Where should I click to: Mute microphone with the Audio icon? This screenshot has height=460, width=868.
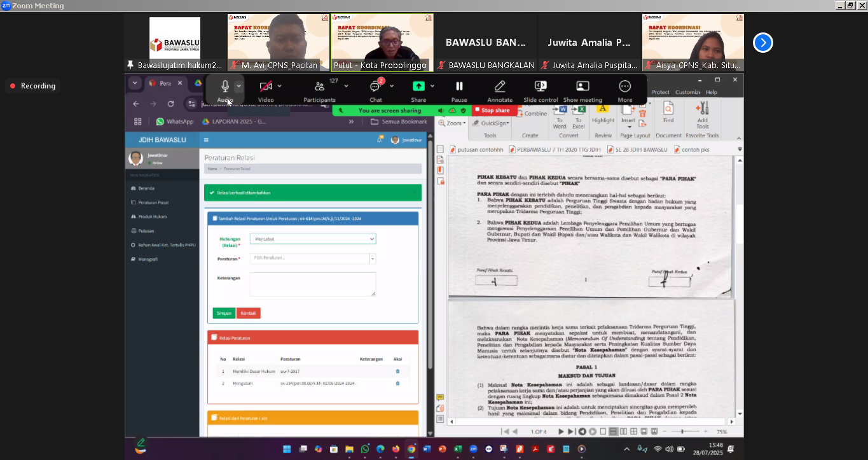point(224,87)
